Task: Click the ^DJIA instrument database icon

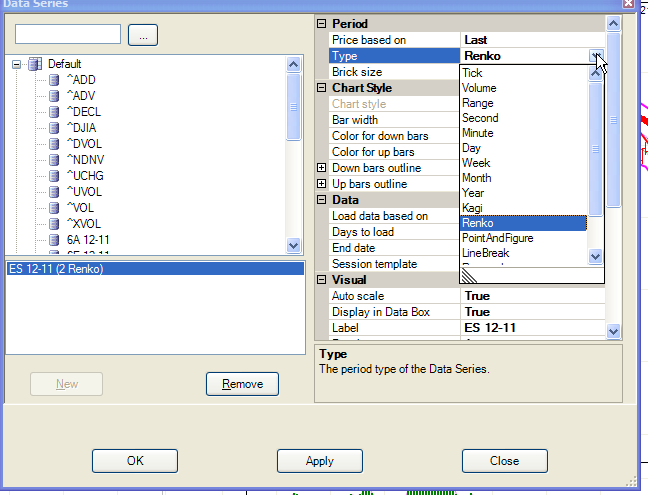Action: 54,128
